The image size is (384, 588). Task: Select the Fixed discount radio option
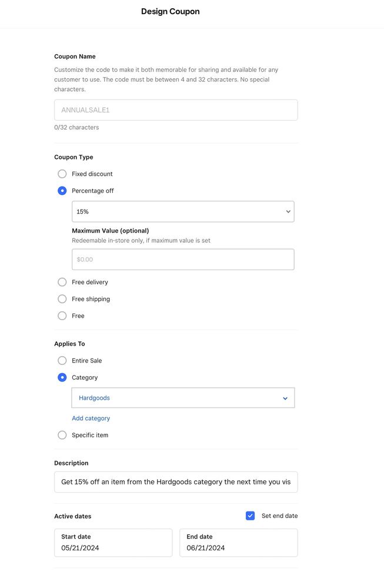click(x=62, y=174)
